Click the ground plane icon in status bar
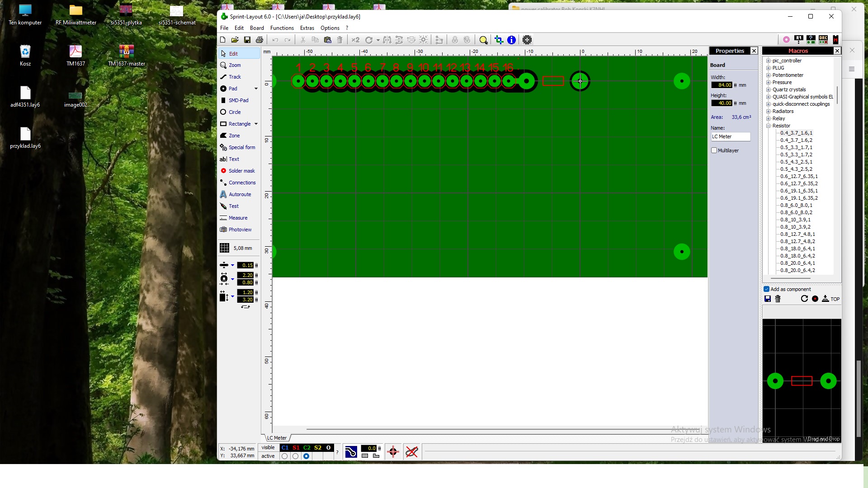The height and width of the screenshot is (488, 868). (x=351, y=451)
